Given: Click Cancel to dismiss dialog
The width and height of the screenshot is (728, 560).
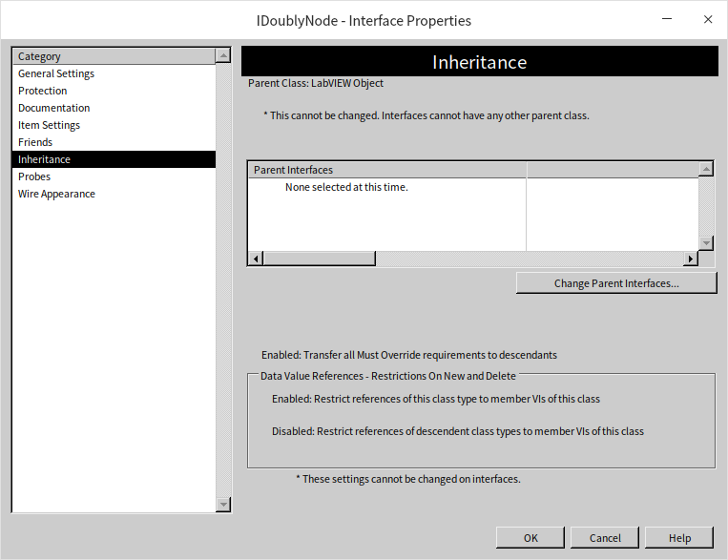Looking at the screenshot, I should point(605,538).
